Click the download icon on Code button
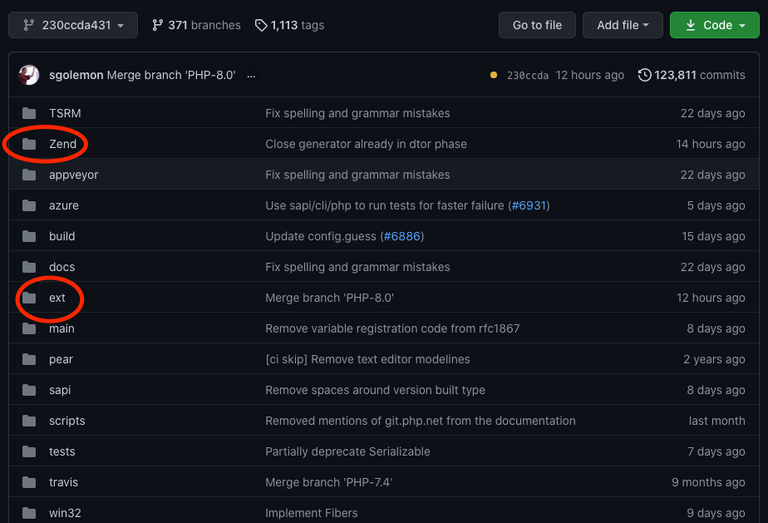 click(689, 25)
